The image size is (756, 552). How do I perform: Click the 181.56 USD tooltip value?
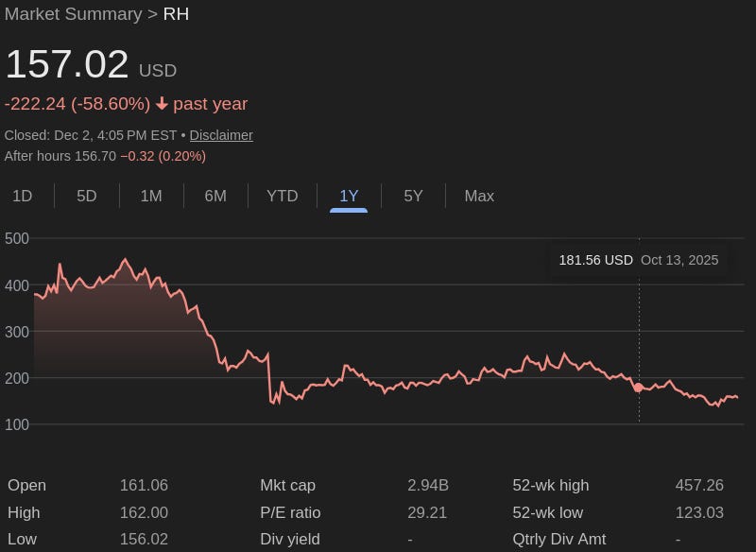tap(596, 260)
